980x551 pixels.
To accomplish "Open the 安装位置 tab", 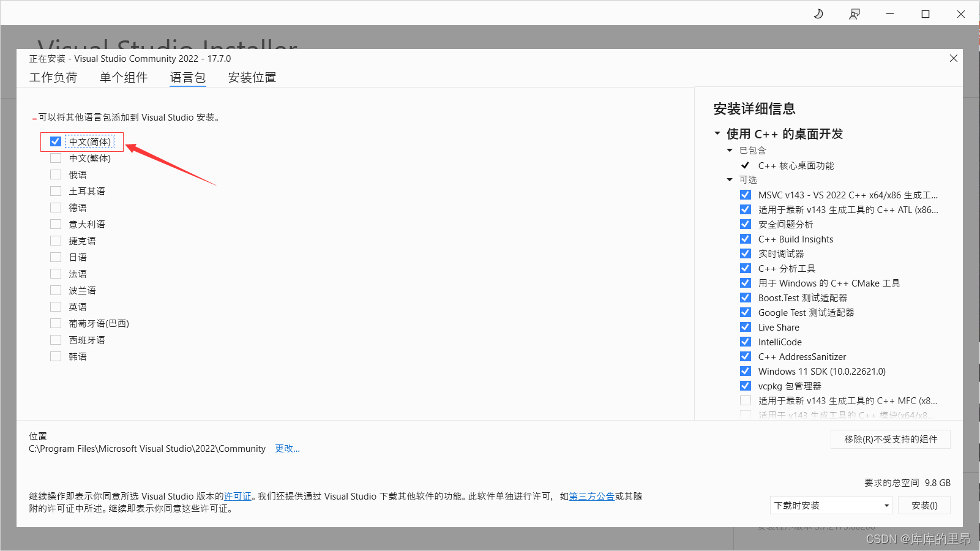I will tap(252, 78).
